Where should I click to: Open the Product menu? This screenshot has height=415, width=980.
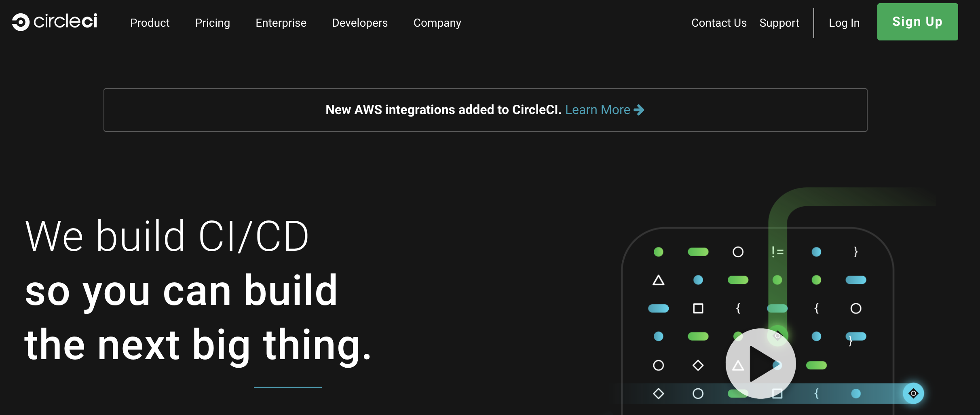pyautogui.click(x=150, y=23)
